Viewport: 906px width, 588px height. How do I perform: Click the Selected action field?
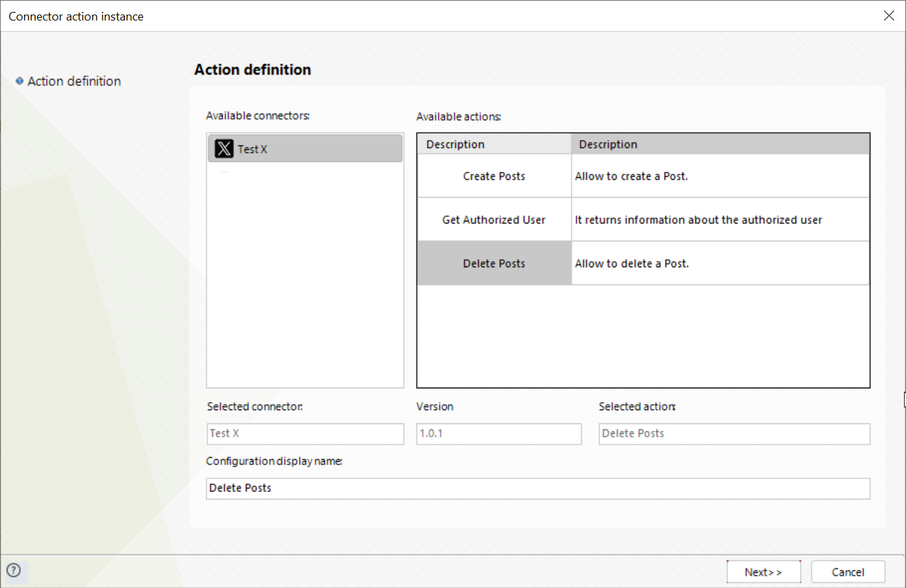(734, 434)
